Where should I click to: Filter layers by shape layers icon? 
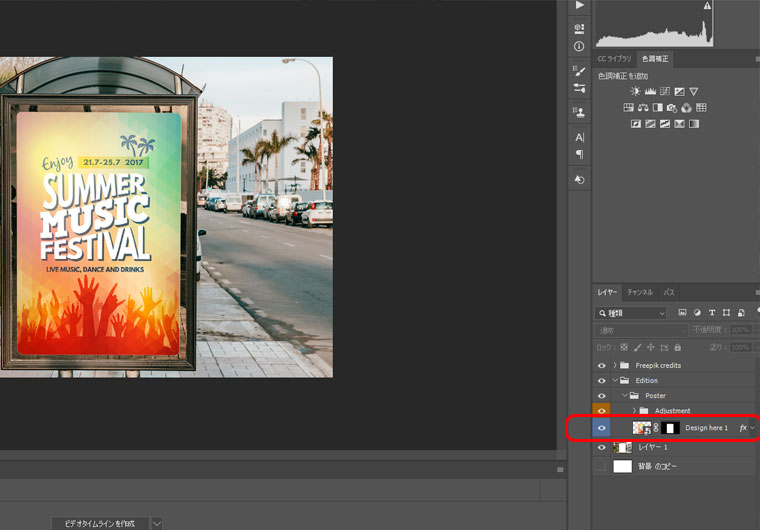click(x=726, y=313)
